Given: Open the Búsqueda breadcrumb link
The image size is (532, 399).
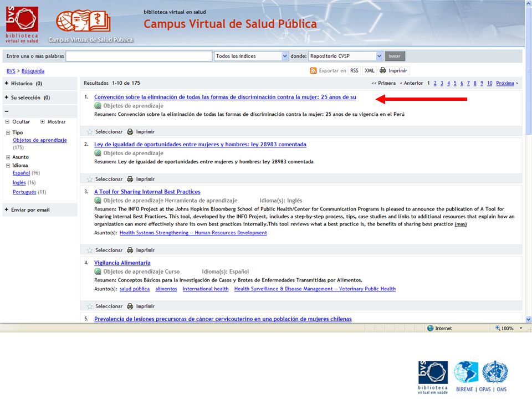Looking at the screenshot, I should (x=33, y=71).
